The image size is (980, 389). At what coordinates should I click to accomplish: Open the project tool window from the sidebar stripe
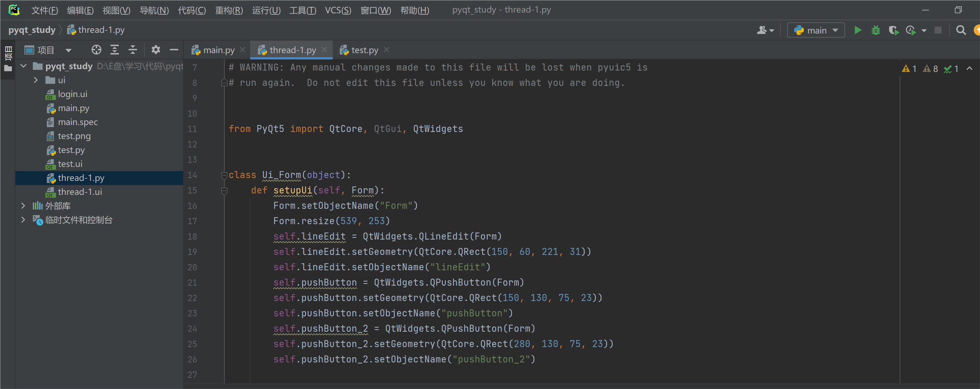coord(8,59)
